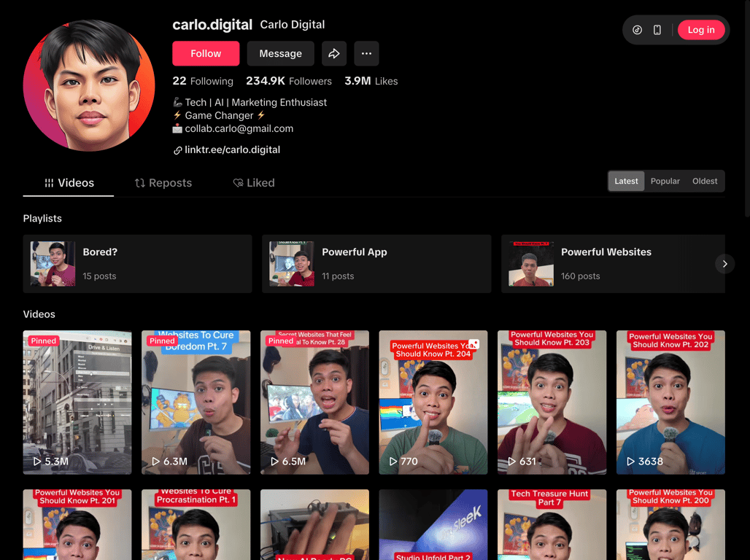Viewport: 750px width, 560px height.
Task: Click the collab.carlo@gmail.com email text
Action: pos(239,128)
